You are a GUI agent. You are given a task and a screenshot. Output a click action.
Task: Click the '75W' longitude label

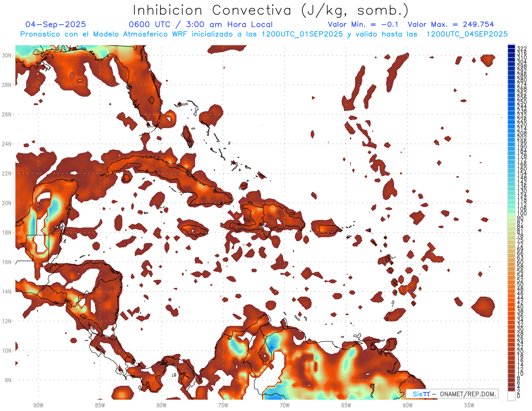tap(223, 405)
